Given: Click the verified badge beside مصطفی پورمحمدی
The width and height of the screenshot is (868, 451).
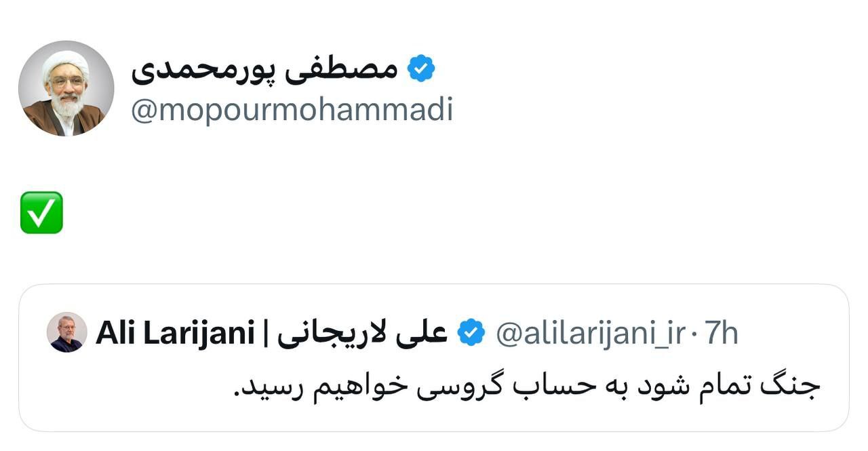Looking at the screenshot, I should 421,68.
